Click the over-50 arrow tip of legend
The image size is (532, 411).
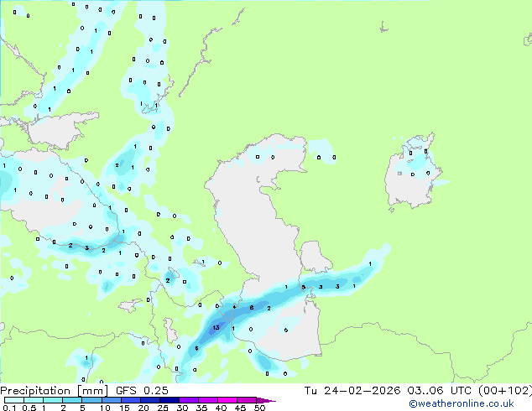(266, 400)
